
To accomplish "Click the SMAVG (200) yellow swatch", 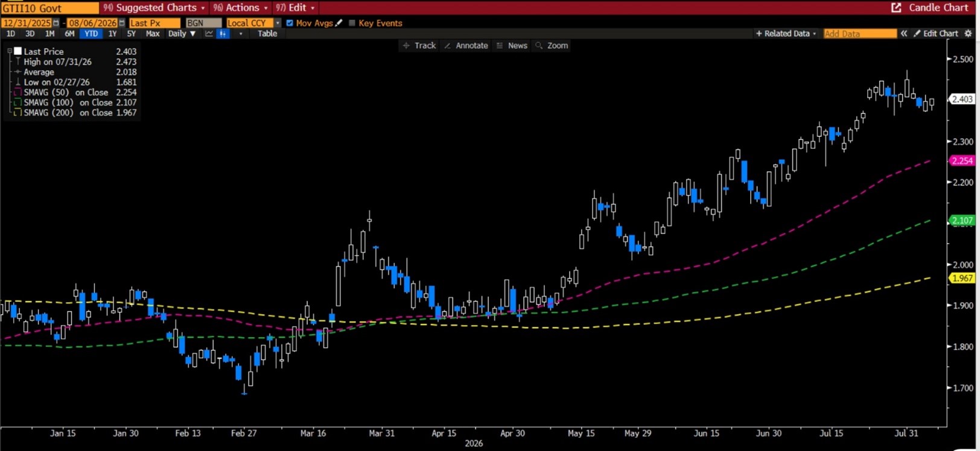I will point(17,113).
